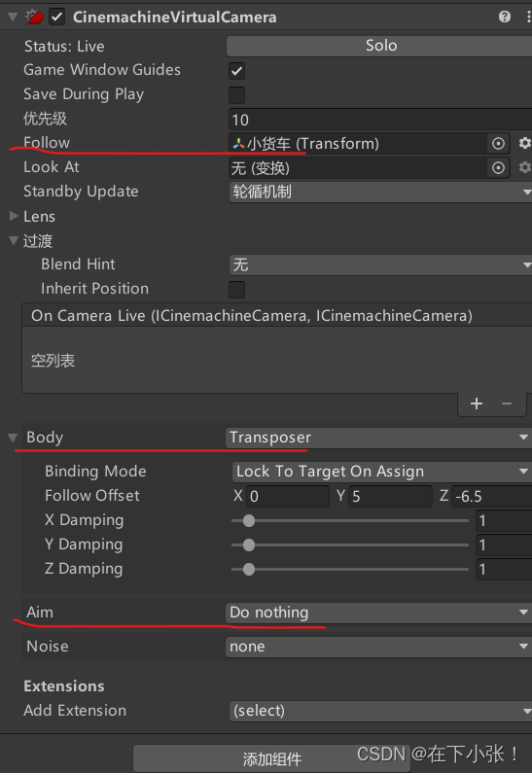Toggle the CinemachineVirtualCamera enabled checkbox
Screen dimensions: 532x773
pos(57,18)
